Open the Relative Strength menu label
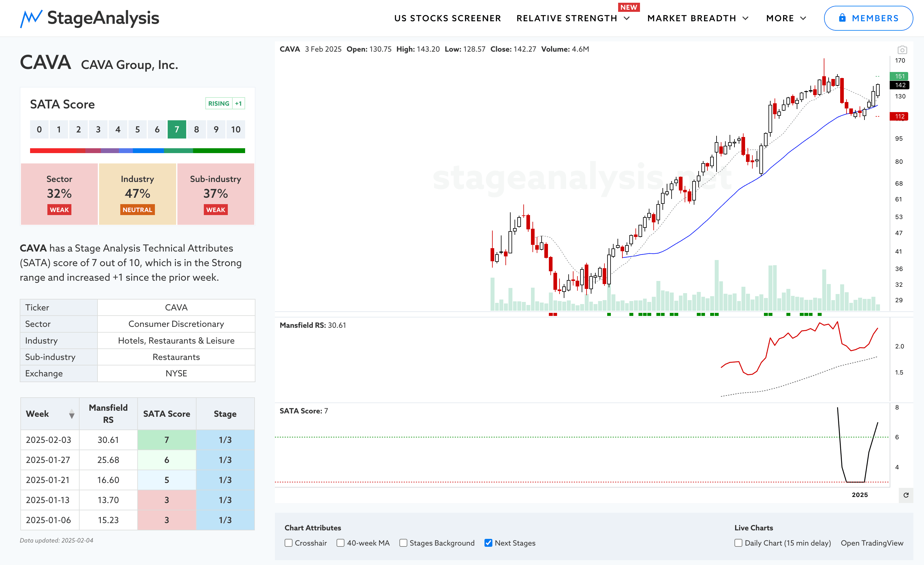 point(566,18)
